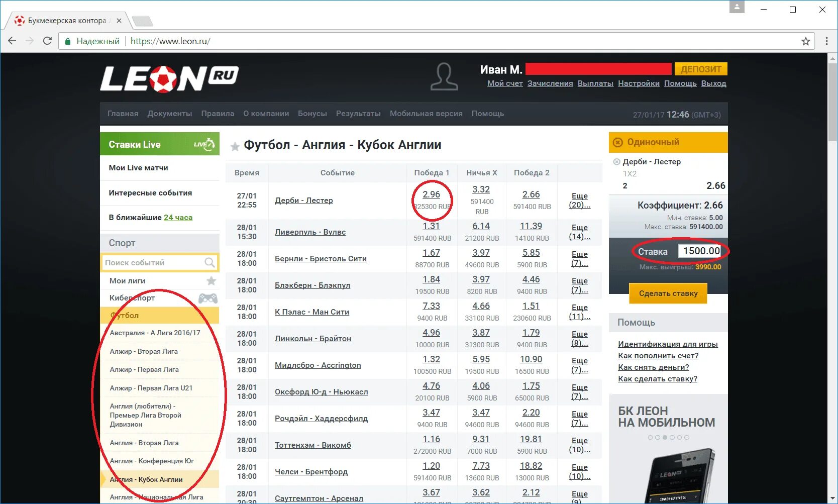Open Документы in the navigation bar

(x=170, y=114)
